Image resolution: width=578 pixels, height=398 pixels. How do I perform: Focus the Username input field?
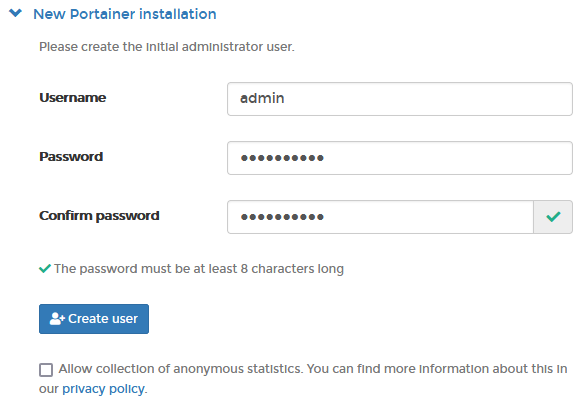point(400,99)
